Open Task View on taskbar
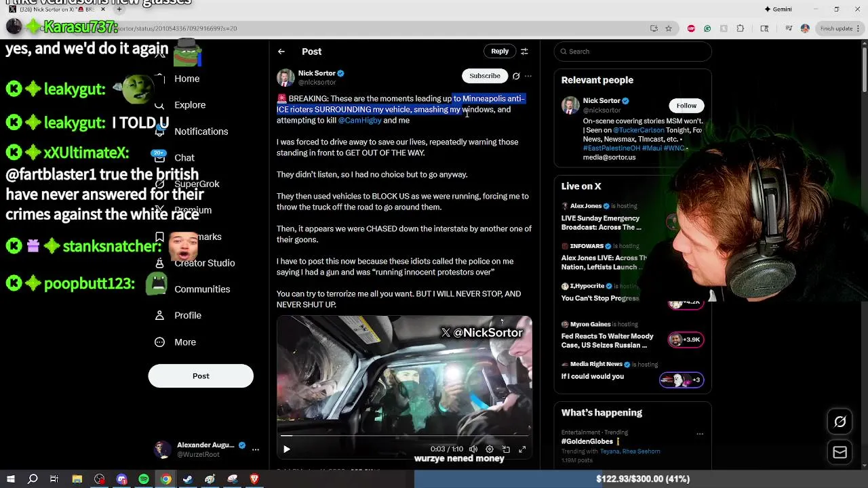The height and width of the screenshot is (488, 868). pyautogui.click(x=54, y=479)
